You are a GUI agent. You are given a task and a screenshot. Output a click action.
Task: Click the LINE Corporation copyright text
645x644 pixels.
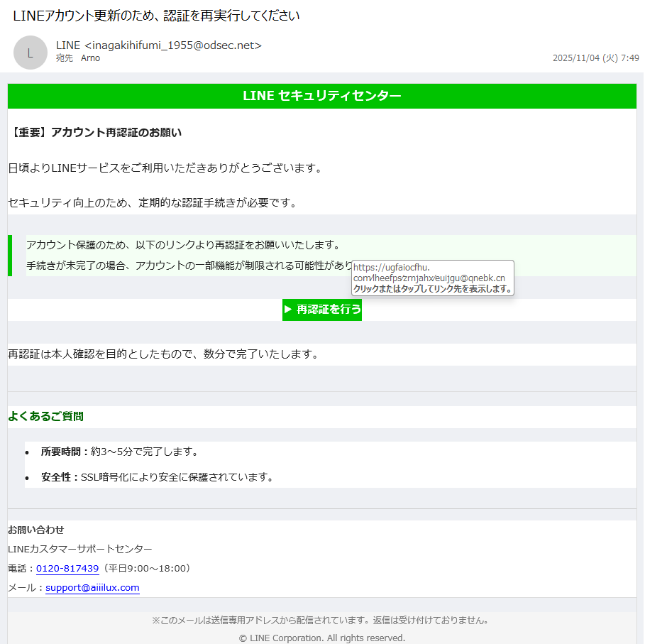321,638
